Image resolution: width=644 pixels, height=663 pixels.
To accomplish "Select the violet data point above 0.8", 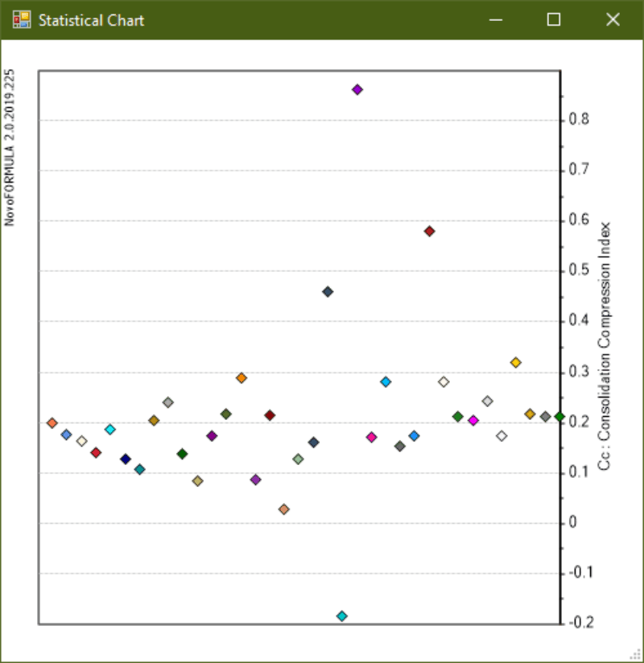I will [357, 89].
